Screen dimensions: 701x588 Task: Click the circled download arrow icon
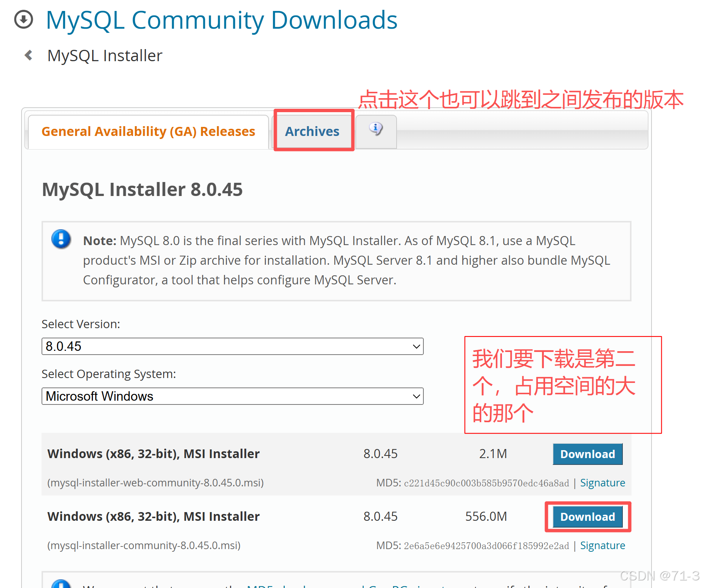point(23,20)
